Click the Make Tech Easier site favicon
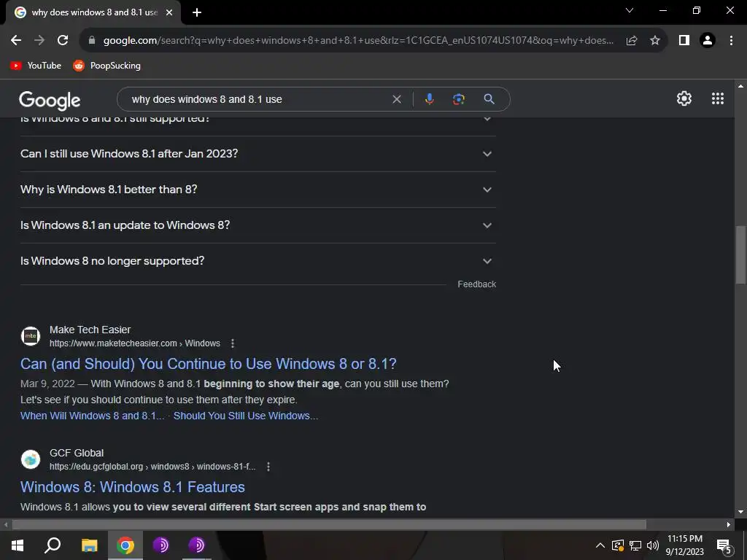747x560 pixels. 31,336
